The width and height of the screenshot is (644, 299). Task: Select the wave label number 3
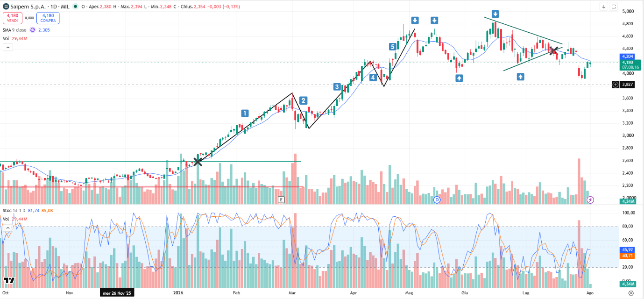click(337, 86)
